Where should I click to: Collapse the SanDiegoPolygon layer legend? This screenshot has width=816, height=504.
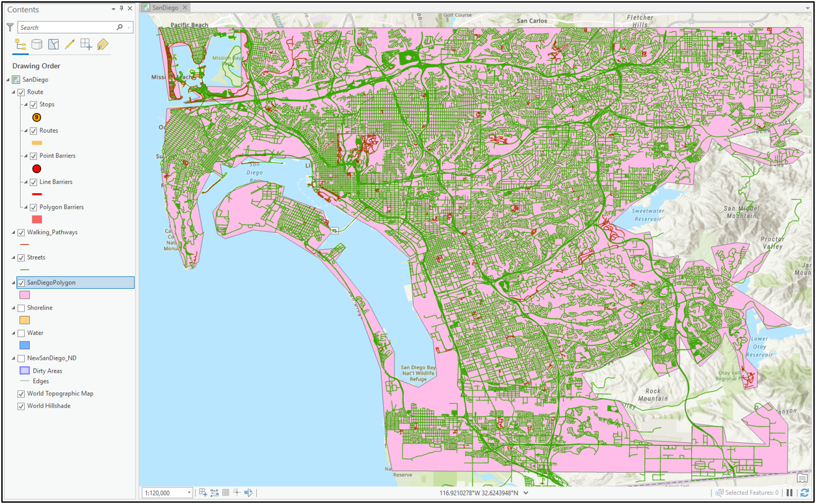click(x=14, y=283)
